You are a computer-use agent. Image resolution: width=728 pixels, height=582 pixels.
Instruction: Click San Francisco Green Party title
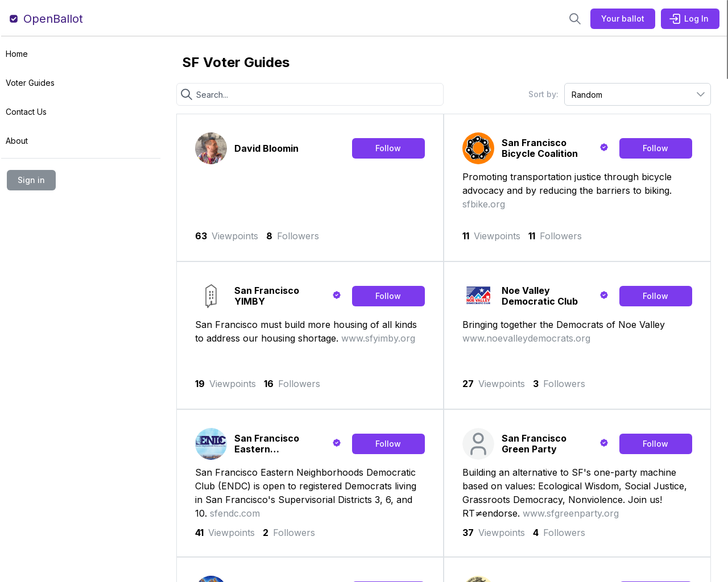pos(534,444)
